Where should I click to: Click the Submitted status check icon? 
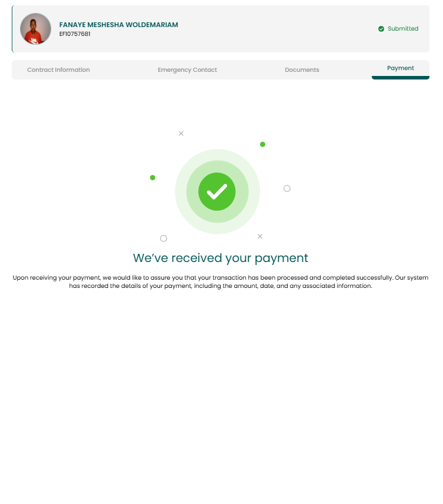point(381,29)
